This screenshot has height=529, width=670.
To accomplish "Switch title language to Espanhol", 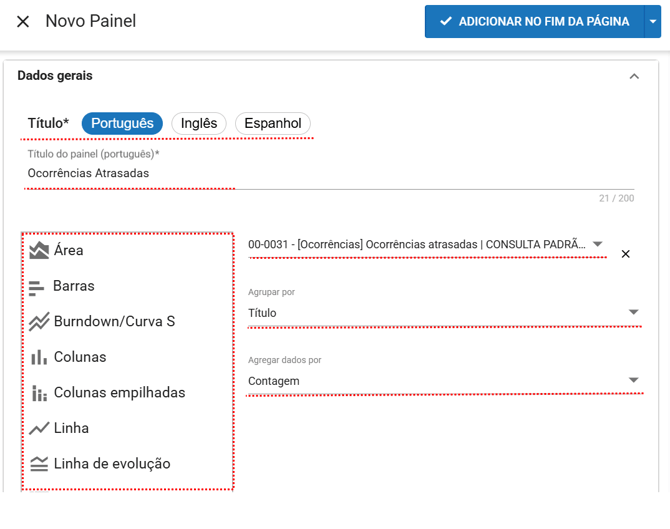I will tap(272, 123).
